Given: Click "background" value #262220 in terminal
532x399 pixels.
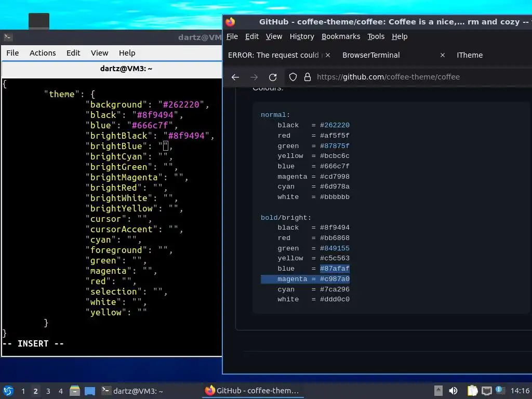Looking at the screenshot, I should (x=181, y=104).
